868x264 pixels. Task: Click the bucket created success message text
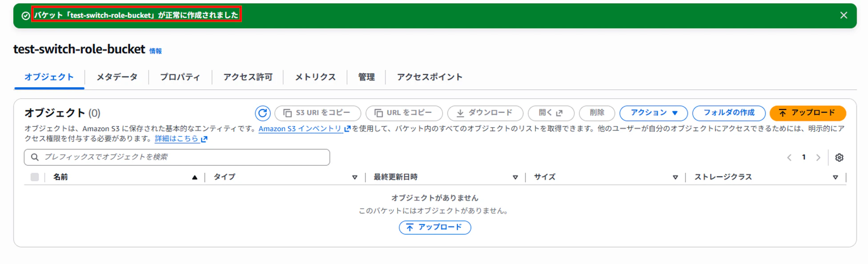[x=137, y=15]
